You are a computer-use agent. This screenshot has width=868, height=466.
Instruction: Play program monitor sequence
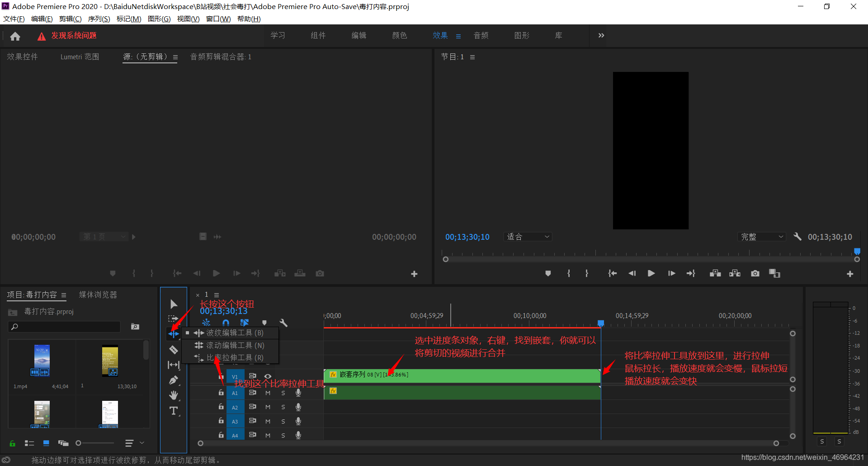coord(651,273)
